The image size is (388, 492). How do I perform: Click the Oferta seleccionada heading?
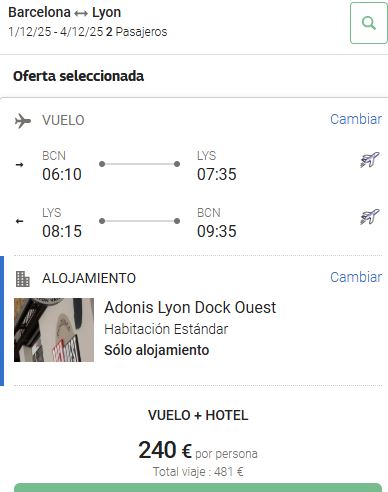pos(78,76)
